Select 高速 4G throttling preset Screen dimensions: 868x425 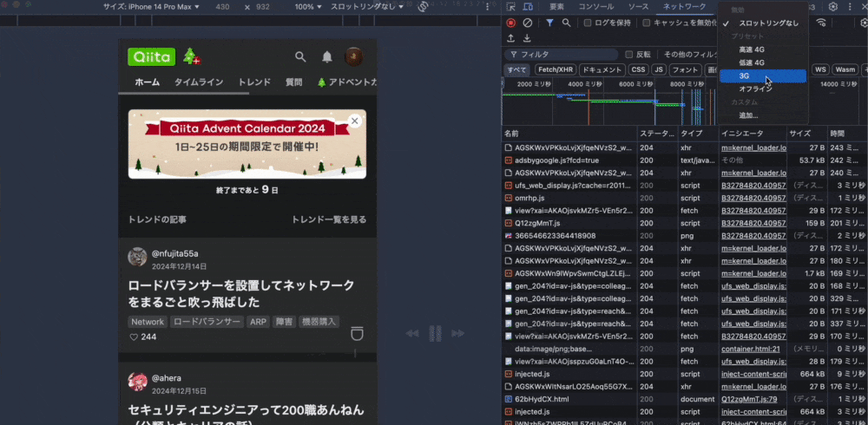pos(763,49)
